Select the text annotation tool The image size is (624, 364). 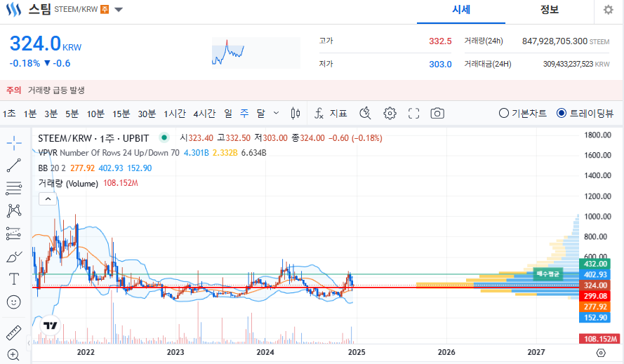(x=14, y=279)
